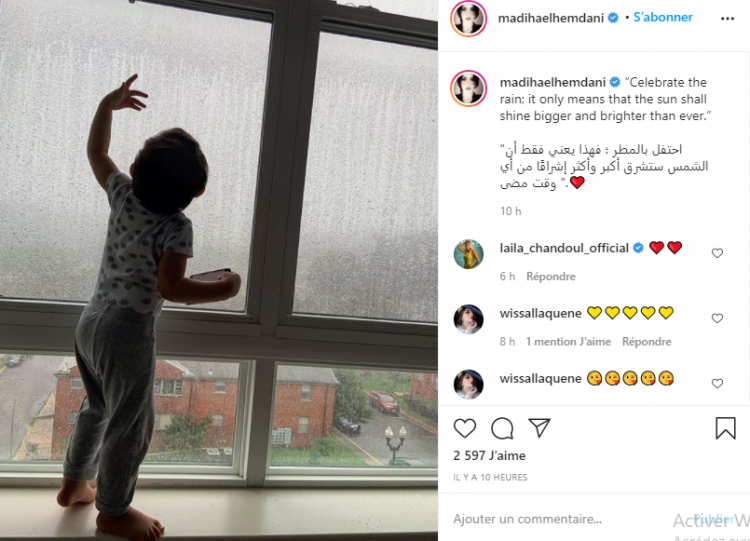
Task: Open madihaelhemdani avatar beside the caption
Action: point(468,88)
